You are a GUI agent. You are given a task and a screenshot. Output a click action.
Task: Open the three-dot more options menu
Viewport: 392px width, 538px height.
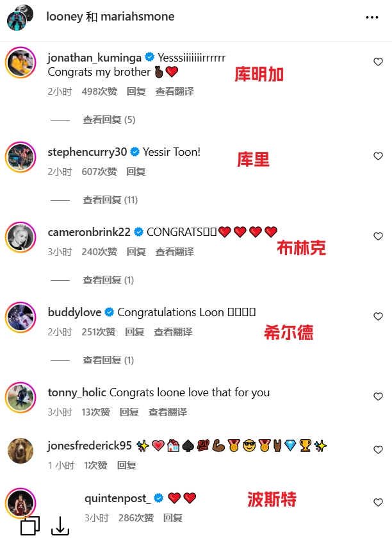coord(372,17)
